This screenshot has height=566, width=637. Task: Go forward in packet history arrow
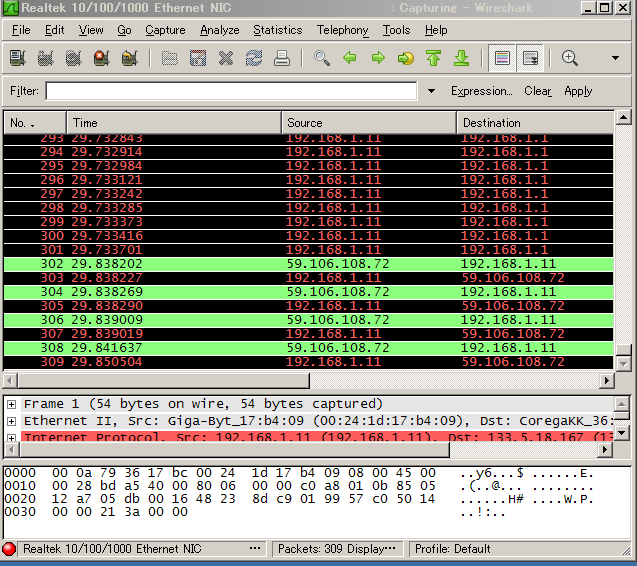coord(378,58)
